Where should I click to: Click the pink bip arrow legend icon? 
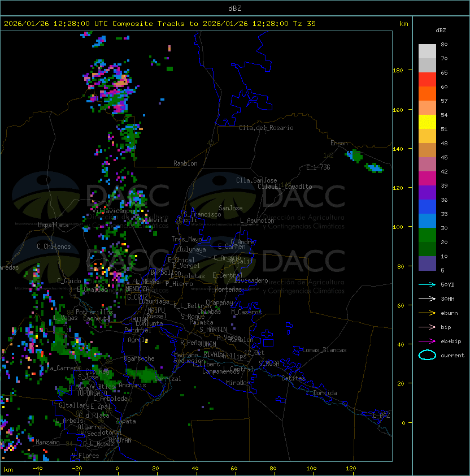coord(427,327)
